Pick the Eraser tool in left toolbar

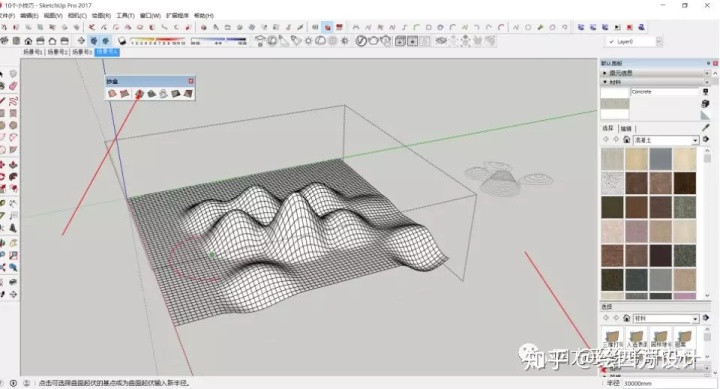[13, 86]
